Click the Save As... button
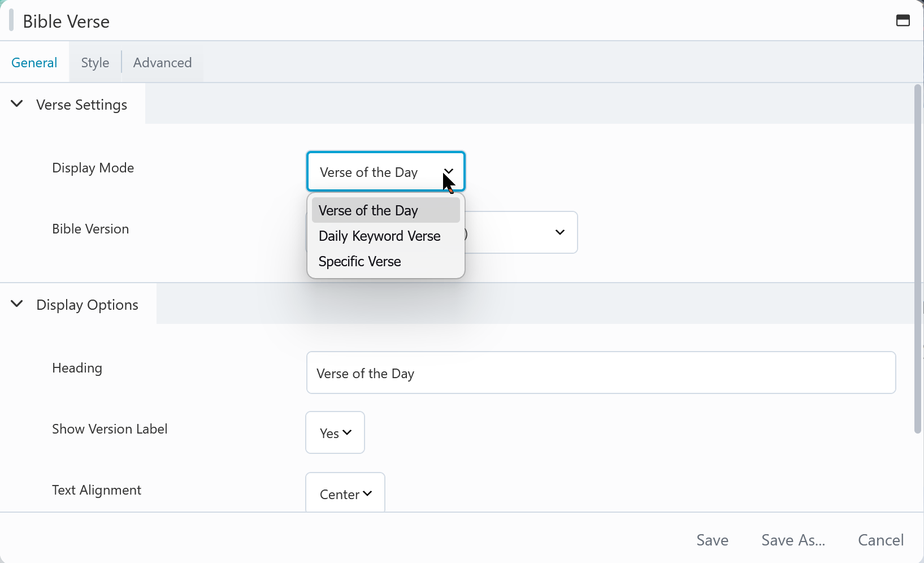924x563 pixels. pos(793,540)
